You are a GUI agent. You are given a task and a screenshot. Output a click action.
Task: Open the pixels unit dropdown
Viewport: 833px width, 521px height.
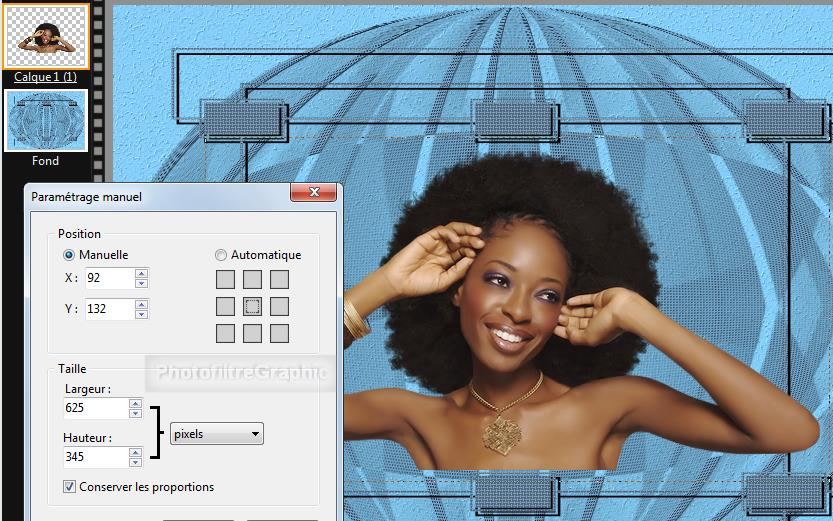[x=217, y=434]
